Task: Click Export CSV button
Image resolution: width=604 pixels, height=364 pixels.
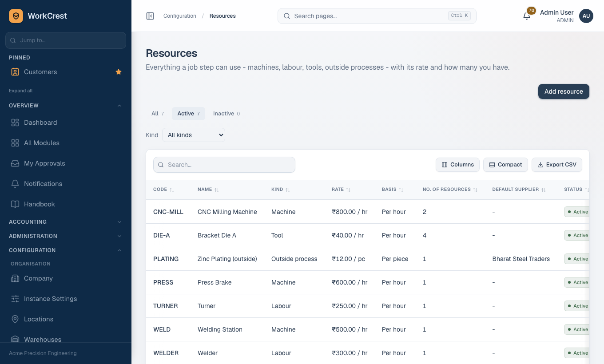Action: pyautogui.click(x=557, y=165)
